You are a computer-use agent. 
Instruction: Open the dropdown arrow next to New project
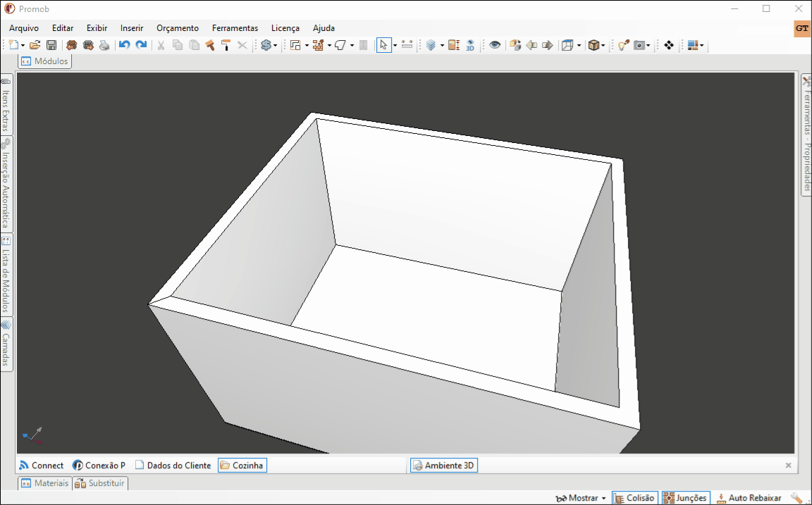(23, 46)
